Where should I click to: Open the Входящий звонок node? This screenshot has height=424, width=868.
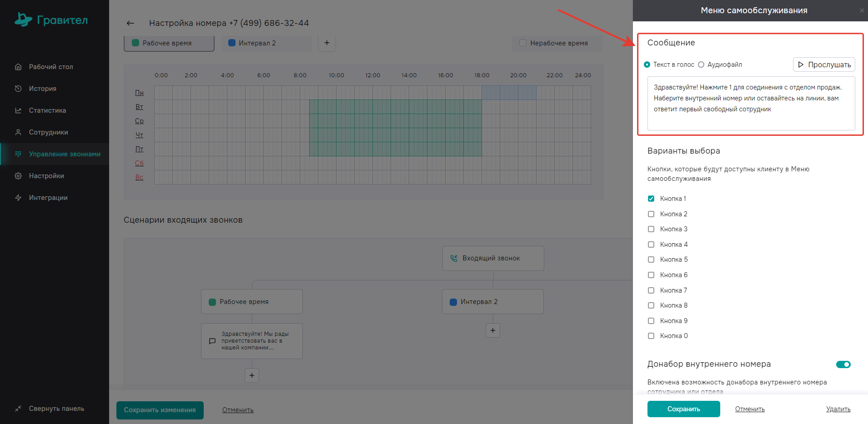coord(493,258)
